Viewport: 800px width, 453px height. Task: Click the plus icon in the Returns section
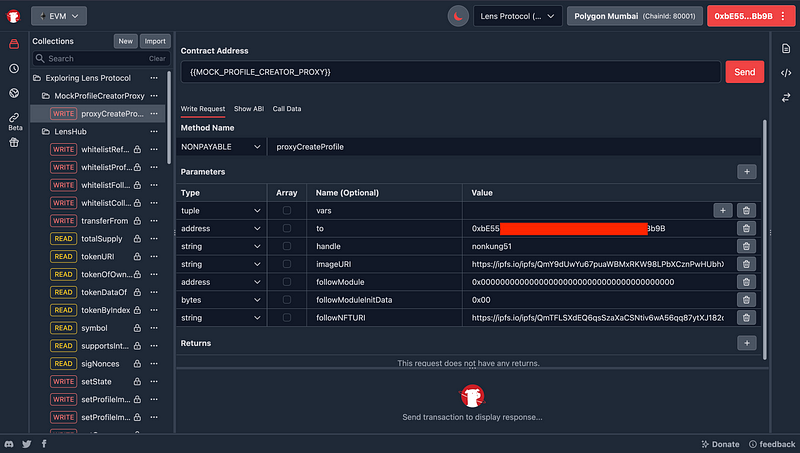746,343
